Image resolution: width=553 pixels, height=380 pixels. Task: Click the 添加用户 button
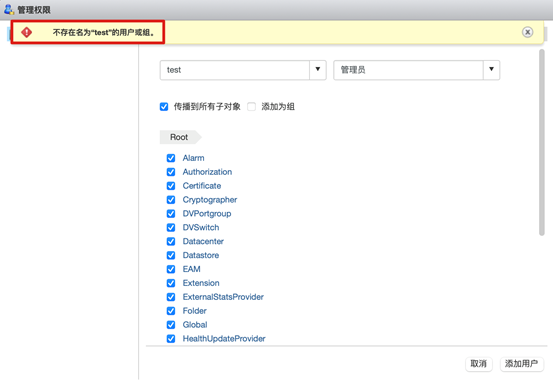(522, 364)
